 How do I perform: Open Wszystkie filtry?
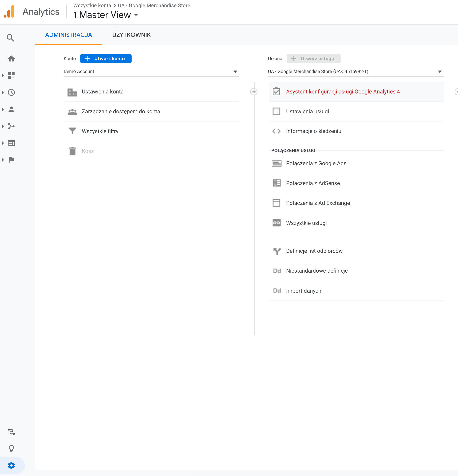pyautogui.click(x=152, y=131)
